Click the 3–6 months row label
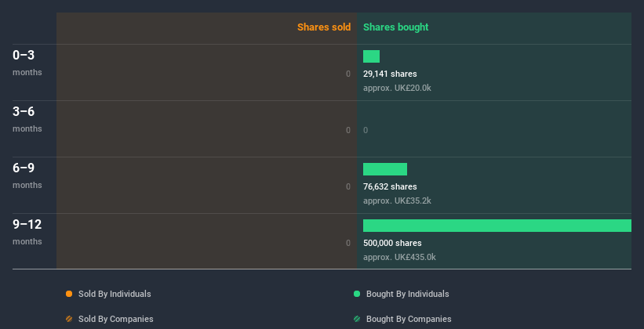 pyautogui.click(x=27, y=119)
